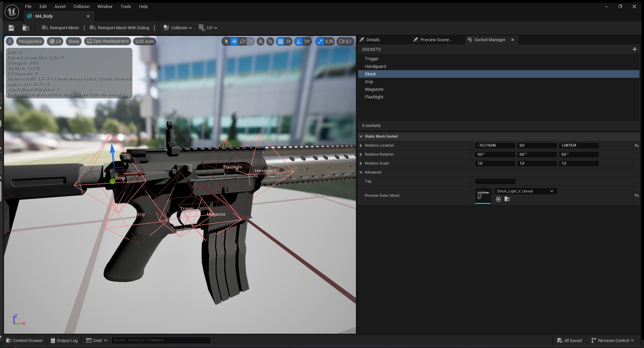Click Relative Location Z field 1,087524

[579, 145]
